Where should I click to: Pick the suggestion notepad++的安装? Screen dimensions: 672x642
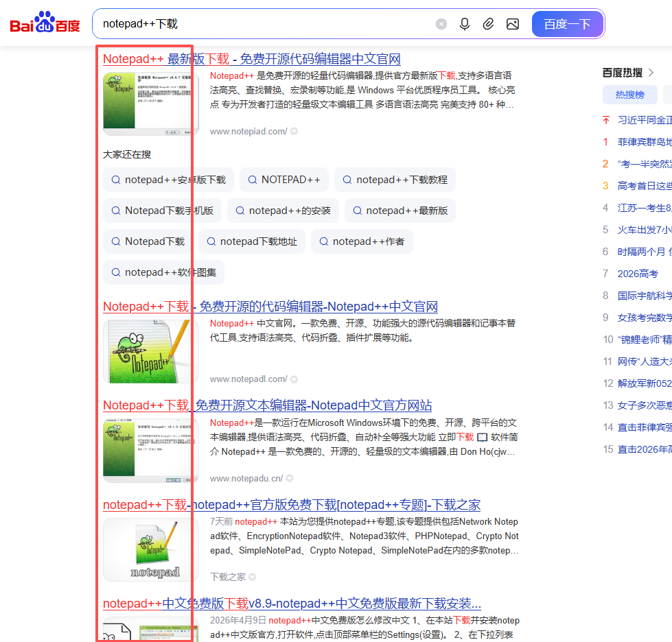pos(283,211)
